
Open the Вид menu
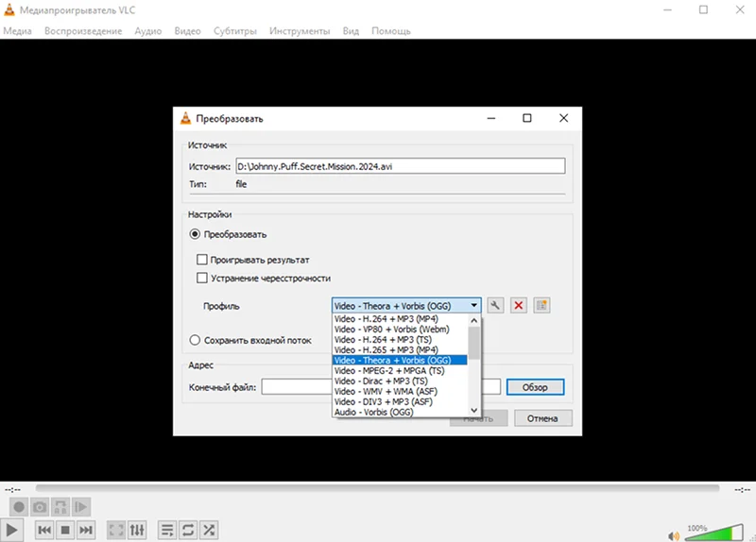pyautogui.click(x=351, y=31)
